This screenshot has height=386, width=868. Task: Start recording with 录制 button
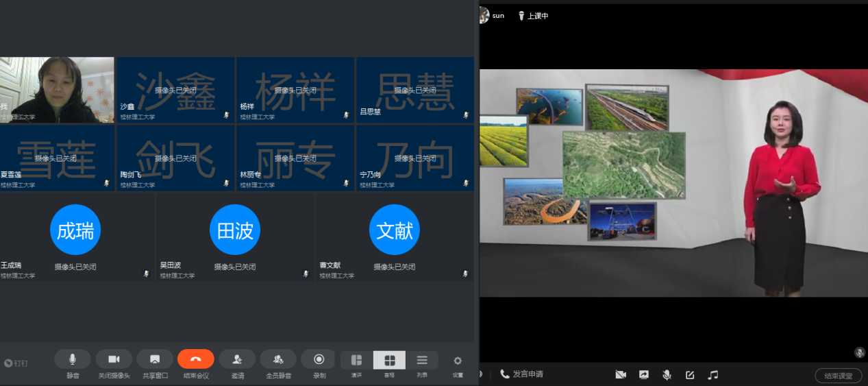pyautogui.click(x=319, y=359)
